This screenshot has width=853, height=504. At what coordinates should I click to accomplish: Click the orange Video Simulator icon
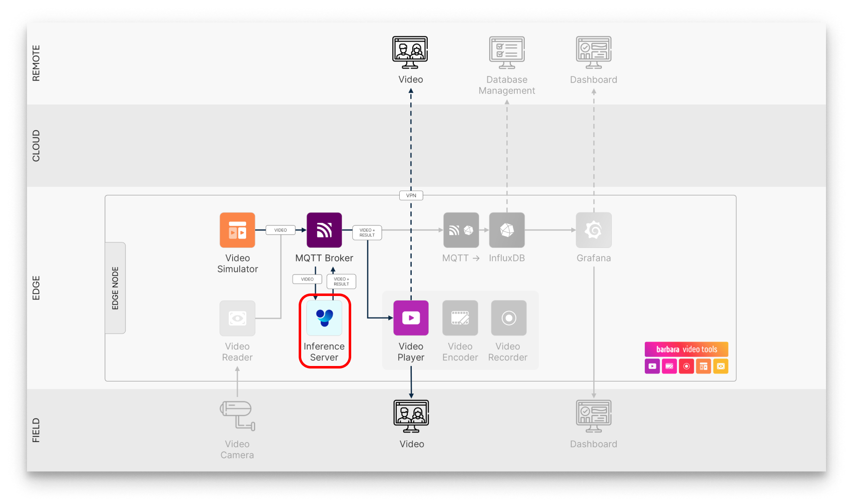(237, 229)
